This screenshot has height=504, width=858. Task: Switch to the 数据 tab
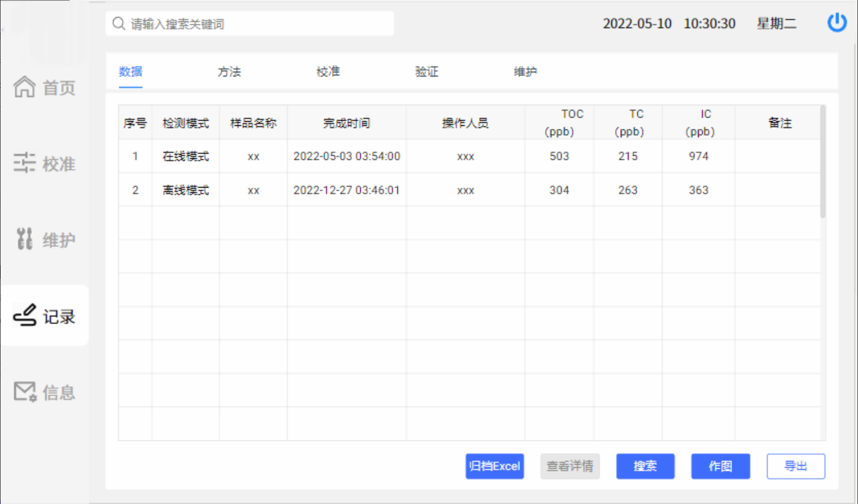pyautogui.click(x=131, y=72)
